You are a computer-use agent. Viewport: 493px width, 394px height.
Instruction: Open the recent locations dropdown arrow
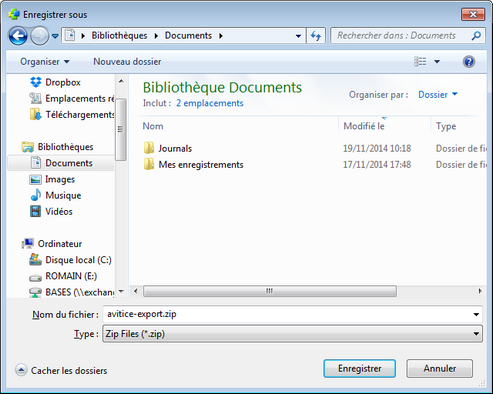click(55, 36)
